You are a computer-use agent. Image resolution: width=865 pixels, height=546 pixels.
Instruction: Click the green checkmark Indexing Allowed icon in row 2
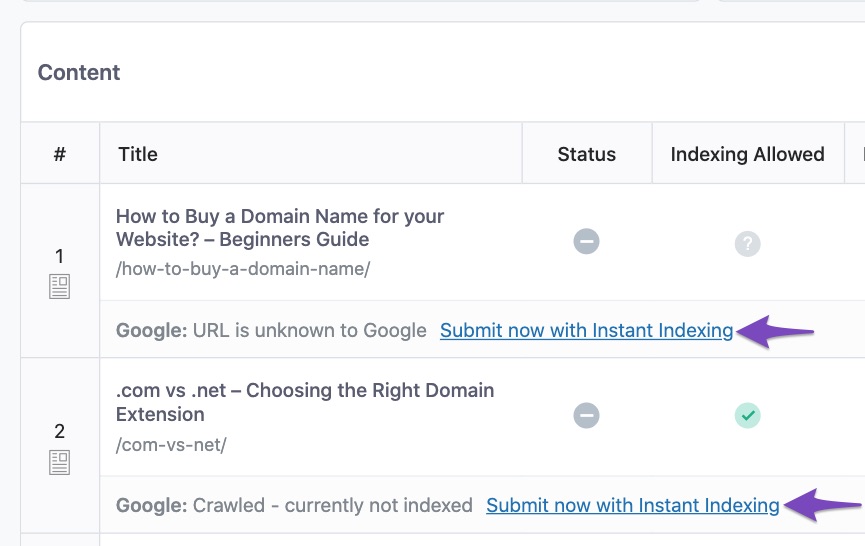(747, 415)
